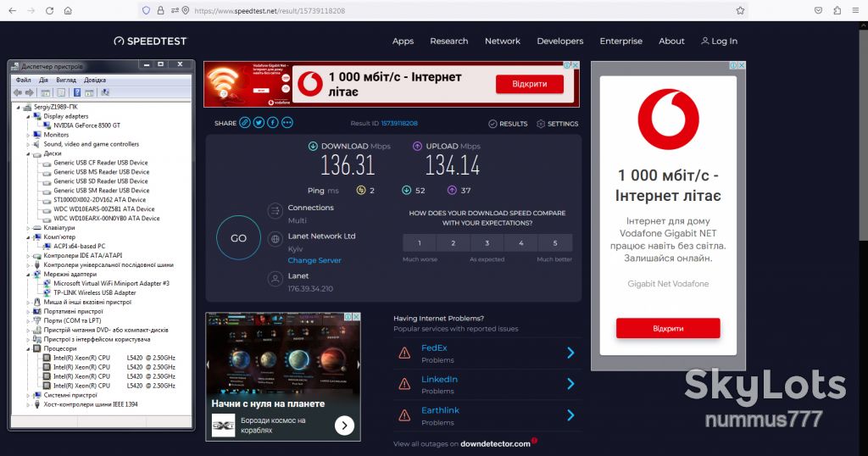Rate download speed as 2
This screenshot has width=868, height=456.
click(453, 243)
